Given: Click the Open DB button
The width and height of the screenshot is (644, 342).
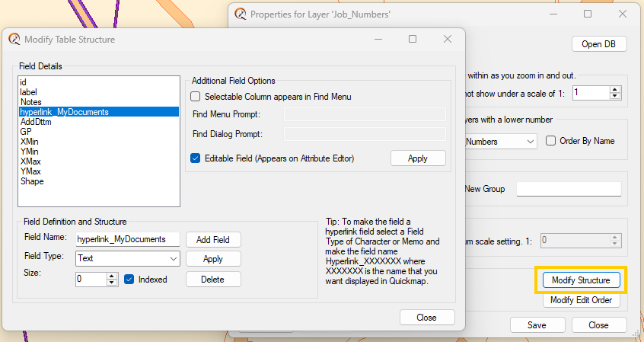Looking at the screenshot, I should coord(598,44).
